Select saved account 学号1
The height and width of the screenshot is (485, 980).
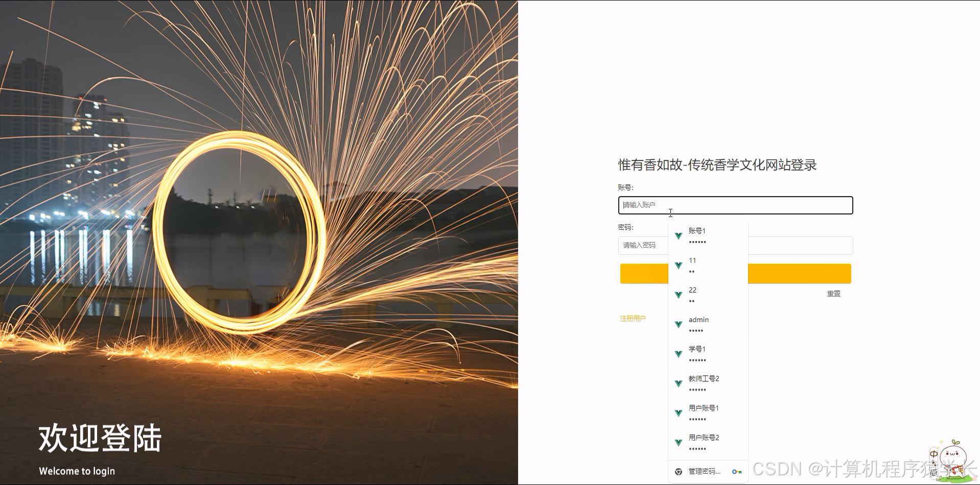pos(708,354)
